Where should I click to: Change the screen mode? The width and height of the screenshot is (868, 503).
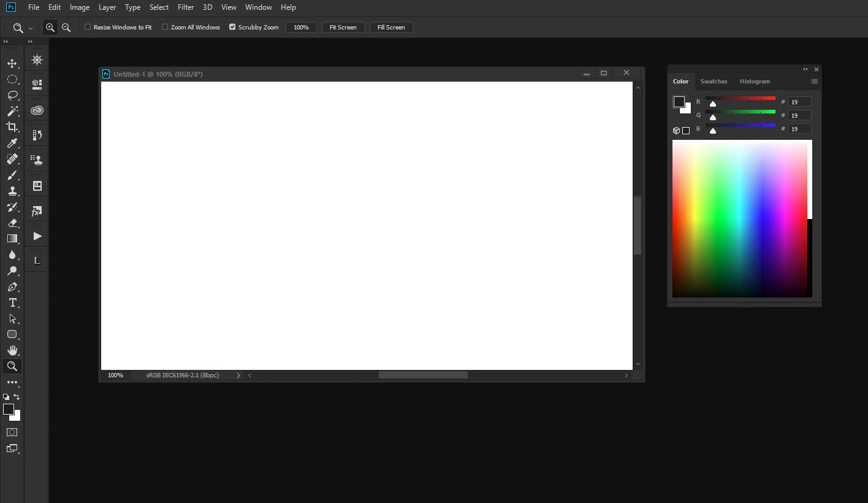12,448
